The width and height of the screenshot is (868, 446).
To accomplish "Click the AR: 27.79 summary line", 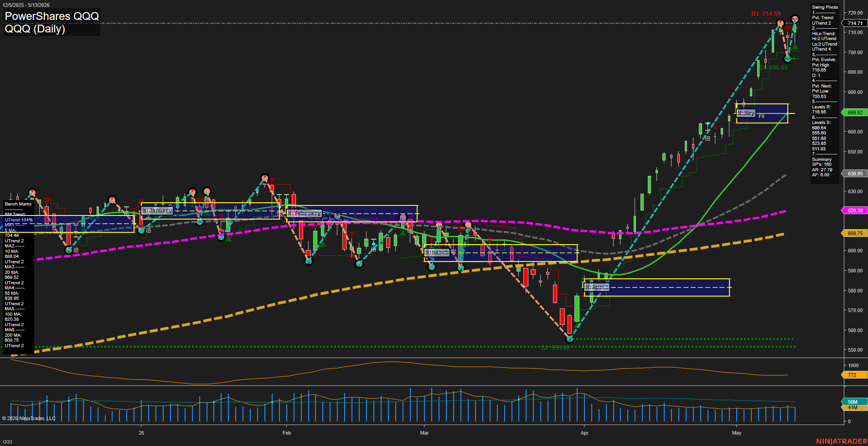I will (x=822, y=170).
